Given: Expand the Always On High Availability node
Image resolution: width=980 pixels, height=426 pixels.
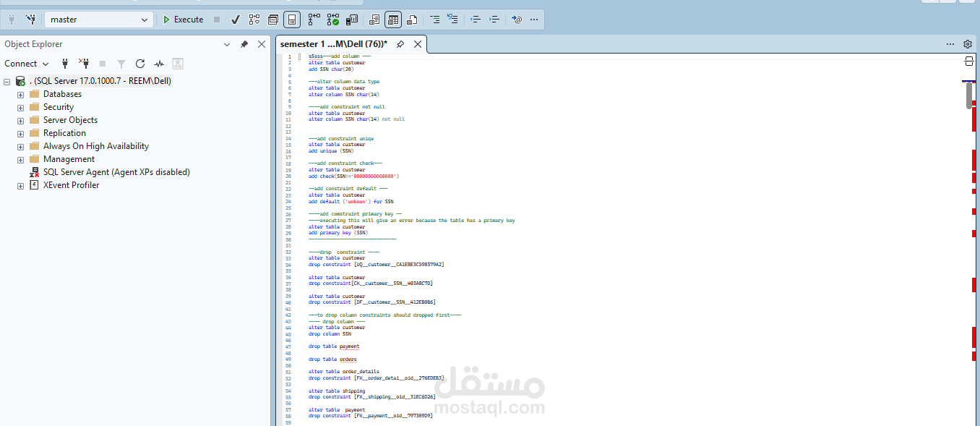Looking at the screenshot, I should coord(20,146).
